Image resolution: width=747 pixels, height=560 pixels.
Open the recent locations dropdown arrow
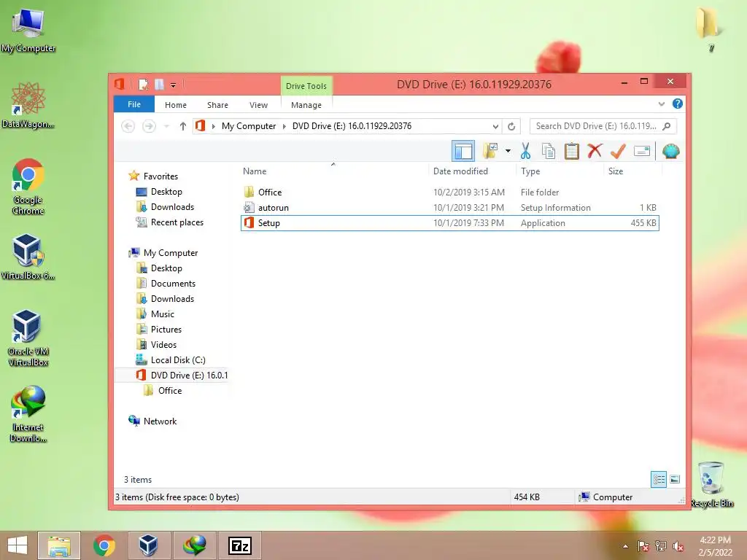[x=166, y=126]
